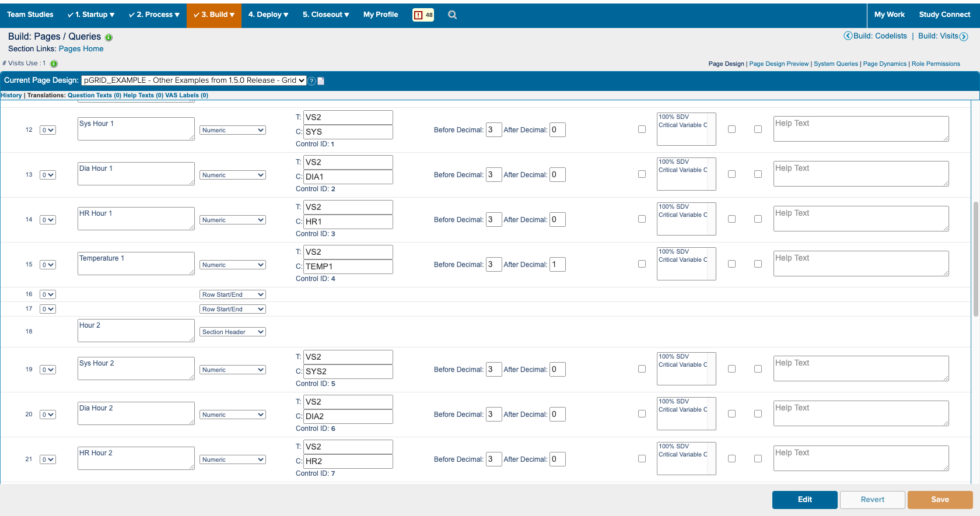Open the 1. Startup menu
This screenshot has width=980, height=516.
click(x=91, y=15)
